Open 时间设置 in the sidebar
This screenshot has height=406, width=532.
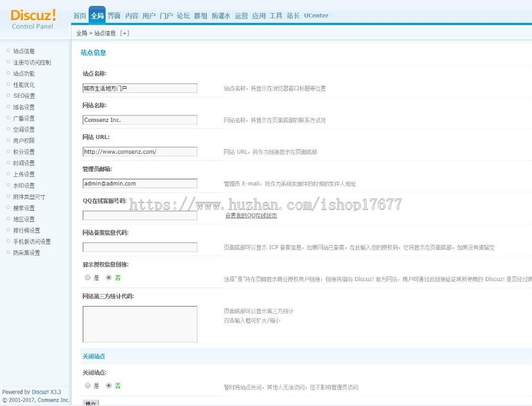[24, 163]
